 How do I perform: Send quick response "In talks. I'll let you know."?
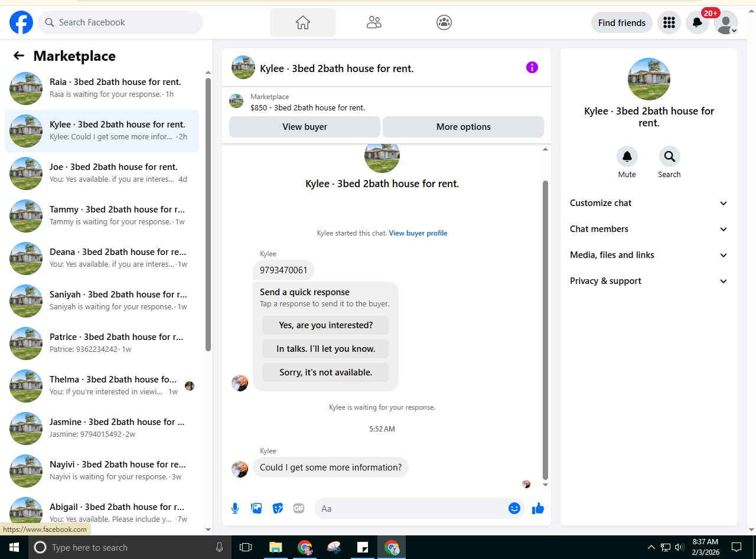pos(326,349)
